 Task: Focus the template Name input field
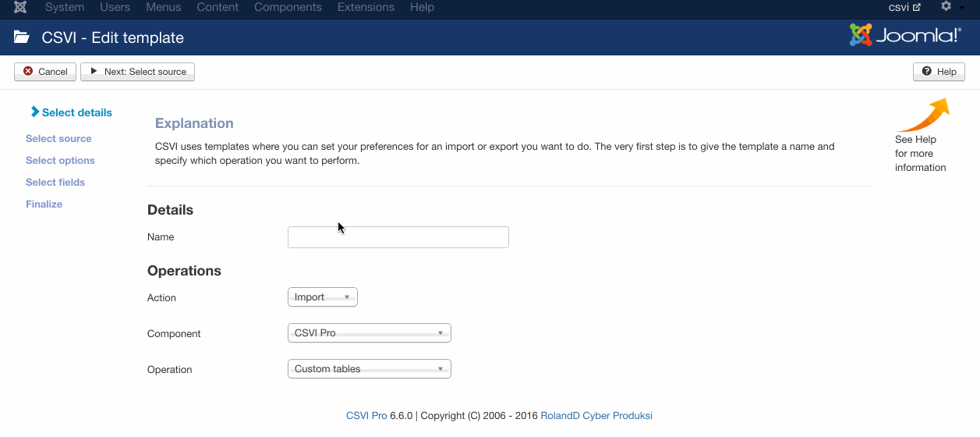[398, 237]
